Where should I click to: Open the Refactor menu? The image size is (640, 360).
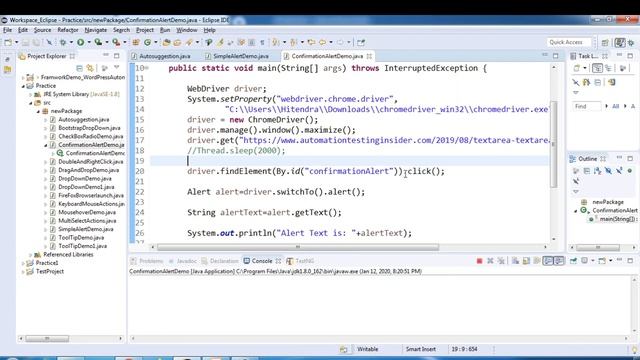pos(68,30)
